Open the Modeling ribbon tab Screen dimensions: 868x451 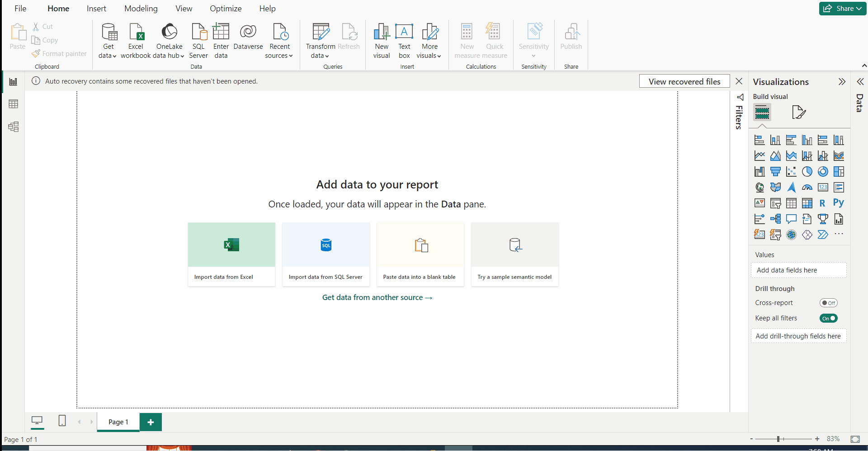click(x=141, y=9)
